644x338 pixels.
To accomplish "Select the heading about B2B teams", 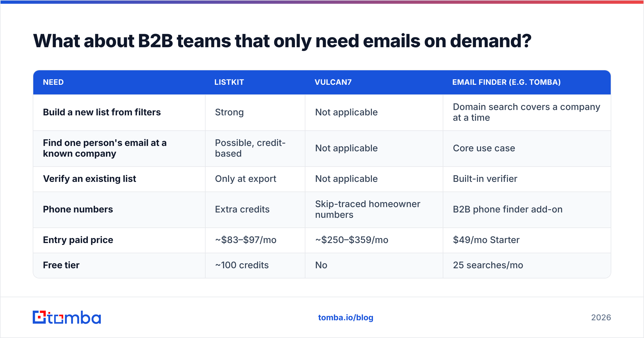I will [x=282, y=41].
